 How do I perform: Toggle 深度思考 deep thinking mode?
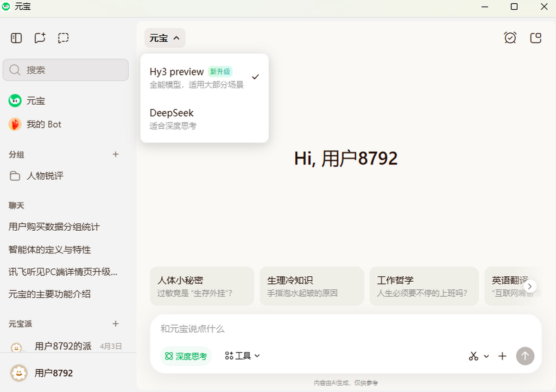(186, 356)
